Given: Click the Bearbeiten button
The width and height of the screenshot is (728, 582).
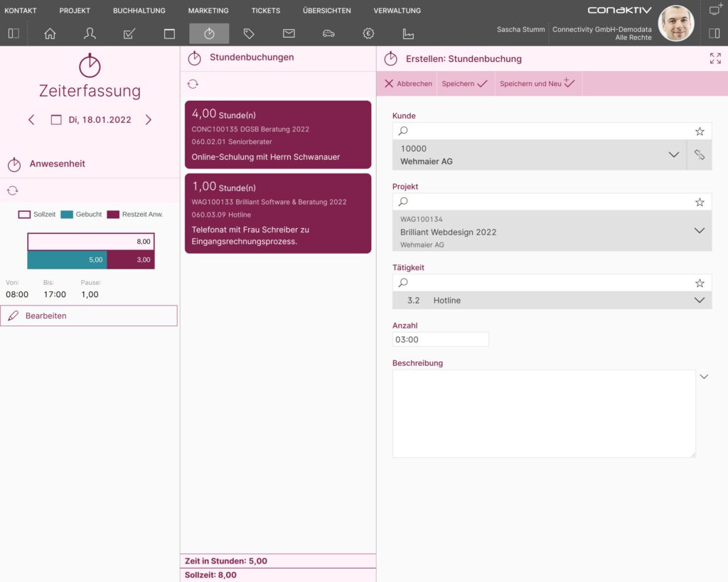Looking at the screenshot, I should pos(89,316).
